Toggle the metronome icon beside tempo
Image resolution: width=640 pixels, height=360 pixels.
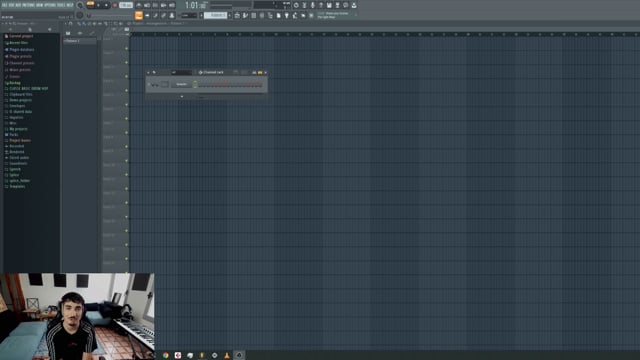pyautogui.click(x=139, y=5)
